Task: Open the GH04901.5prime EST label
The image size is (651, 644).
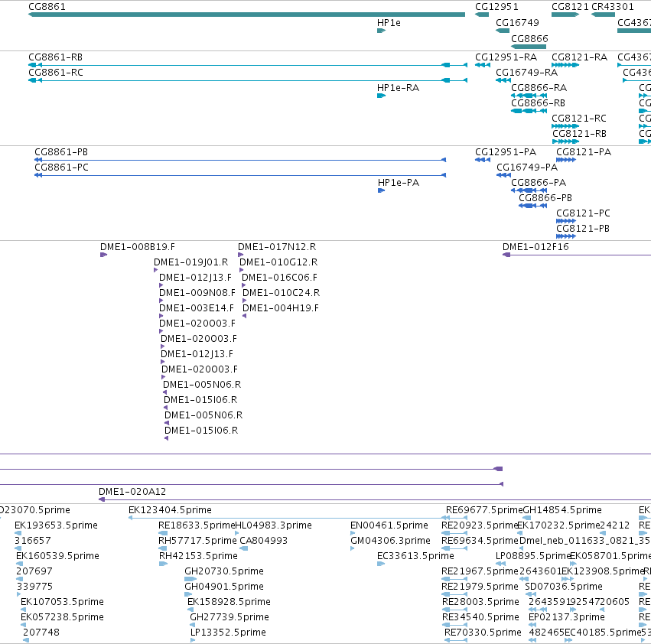Action: (x=224, y=587)
